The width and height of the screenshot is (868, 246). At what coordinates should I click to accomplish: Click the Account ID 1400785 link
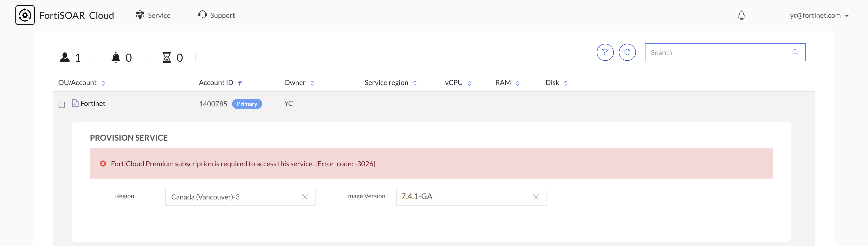(213, 104)
